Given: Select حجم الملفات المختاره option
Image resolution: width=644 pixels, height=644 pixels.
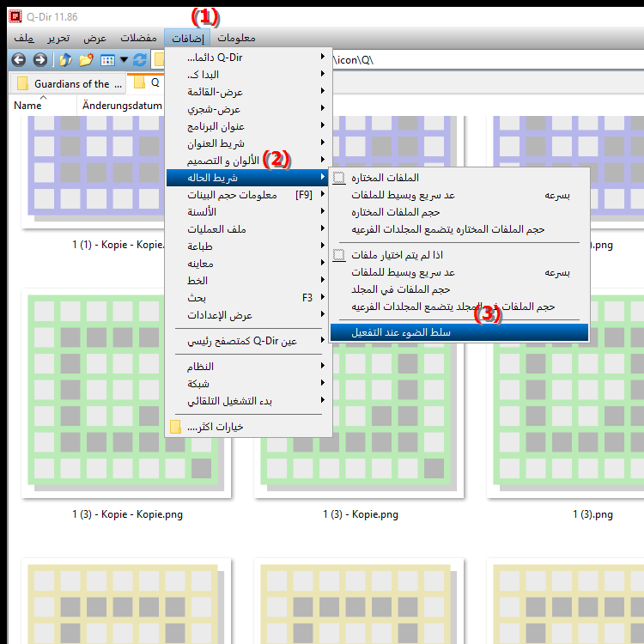Looking at the screenshot, I should coord(459,212).
